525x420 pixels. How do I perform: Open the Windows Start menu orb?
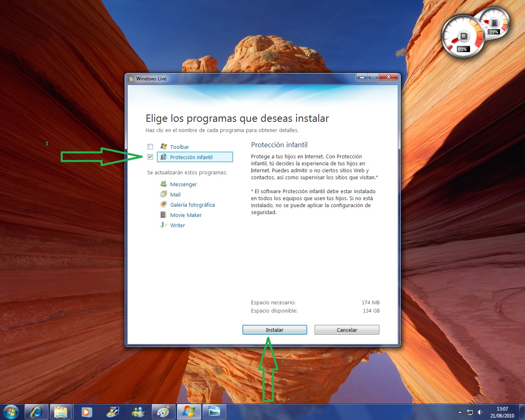[x=11, y=411]
